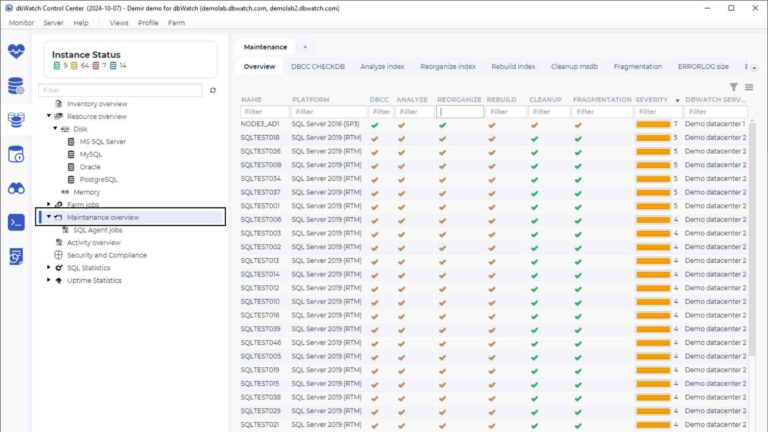Switch to the Cleanup msdb tab
The width and height of the screenshot is (768, 432).
click(574, 67)
